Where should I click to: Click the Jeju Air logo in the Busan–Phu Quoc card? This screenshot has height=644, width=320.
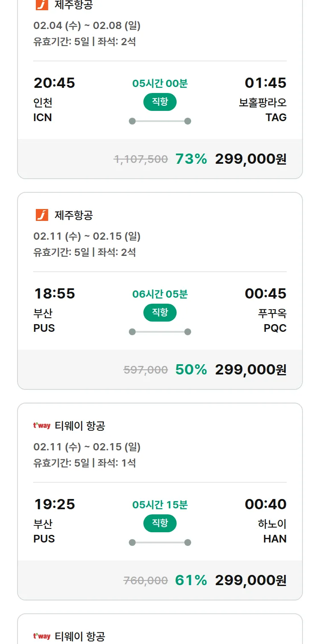click(42, 215)
